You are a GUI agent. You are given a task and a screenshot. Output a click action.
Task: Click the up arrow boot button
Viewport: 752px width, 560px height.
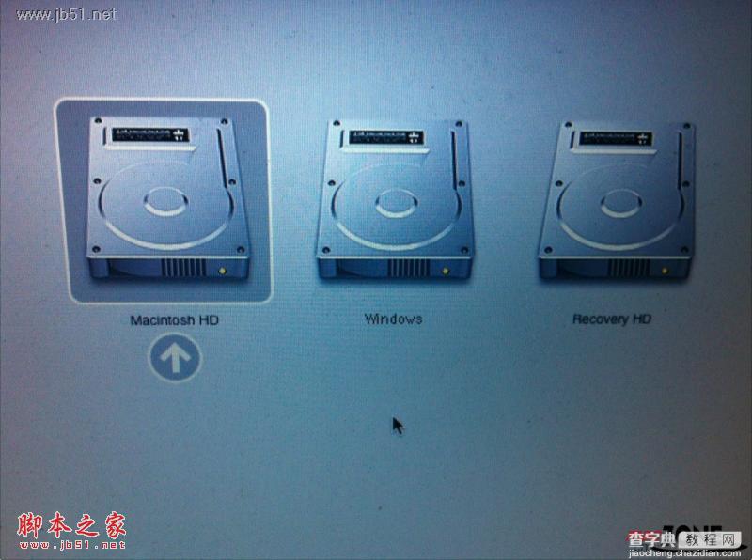pyautogui.click(x=175, y=357)
